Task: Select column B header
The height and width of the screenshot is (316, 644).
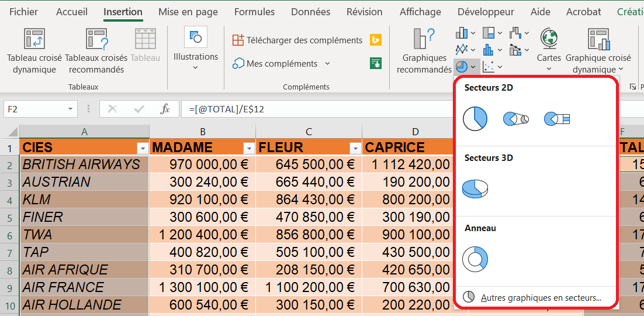Action: click(202, 131)
